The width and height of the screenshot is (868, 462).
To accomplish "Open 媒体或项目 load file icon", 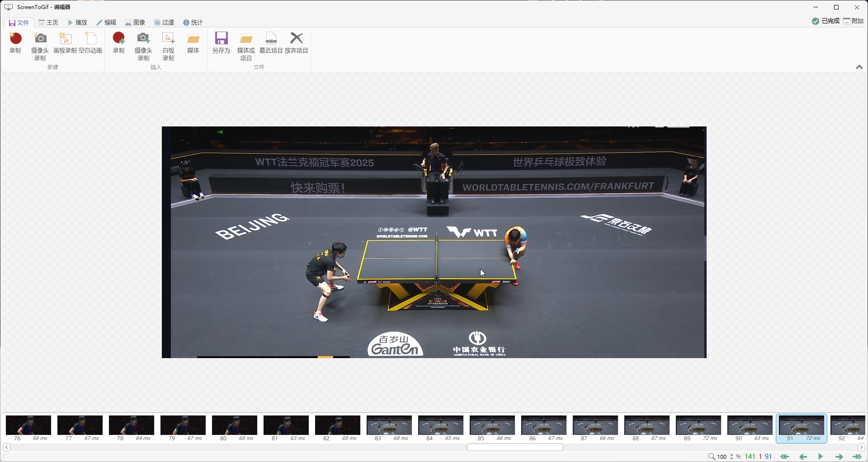I will coord(246,39).
